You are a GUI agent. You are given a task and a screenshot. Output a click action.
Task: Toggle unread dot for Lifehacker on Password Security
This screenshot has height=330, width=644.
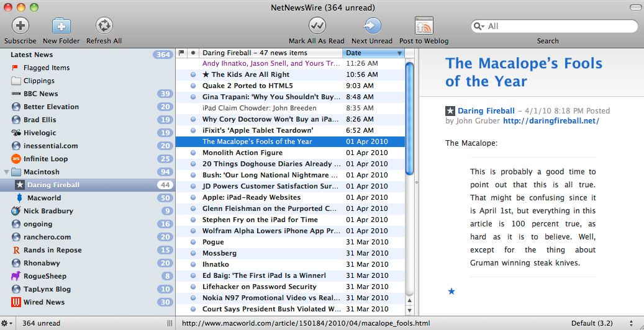pyautogui.click(x=193, y=287)
